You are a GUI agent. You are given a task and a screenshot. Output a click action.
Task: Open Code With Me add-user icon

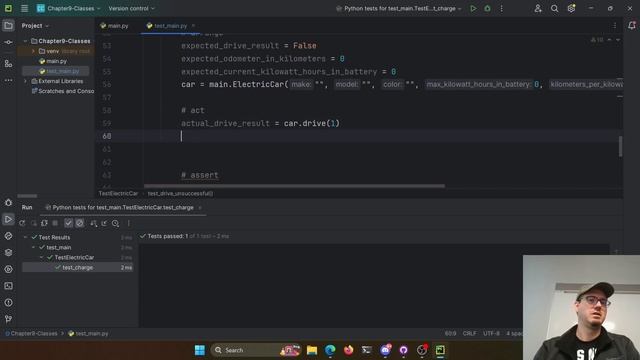click(x=538, y=8)
